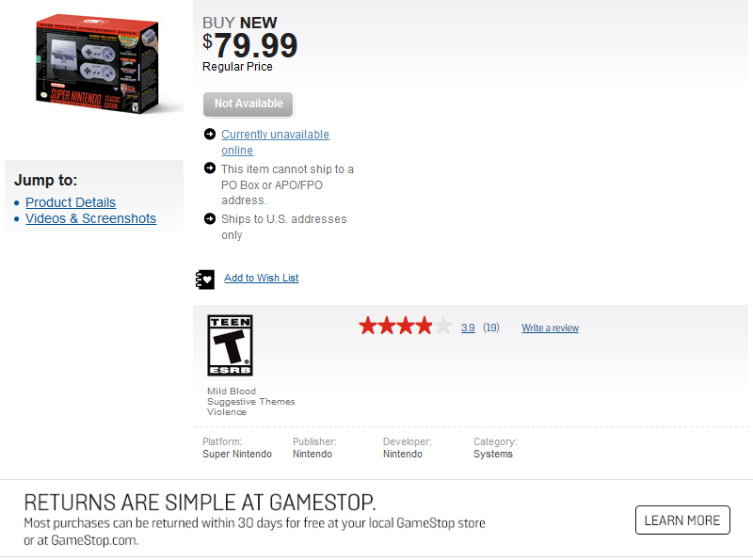The width and height of the screenshot is (753, 560).
Task: Click the Super Nintendo platform value
Action: (237, 455)
